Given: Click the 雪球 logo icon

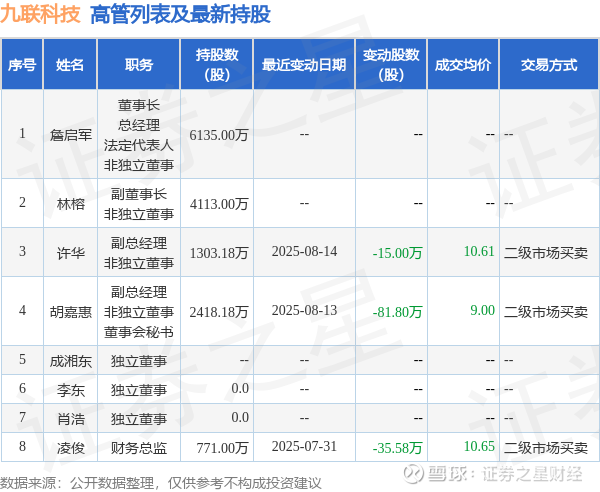Looking at the screenshot, I should coord(414,474).
